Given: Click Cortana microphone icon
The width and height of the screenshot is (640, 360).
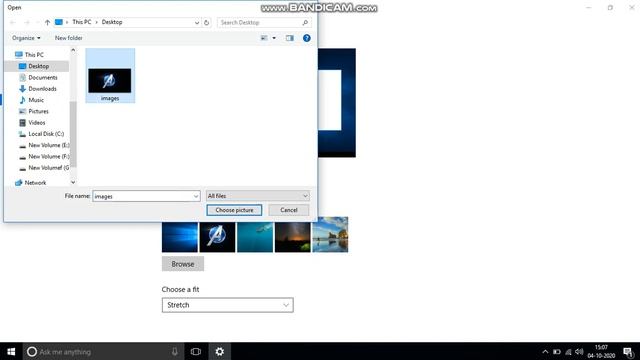Looking at the screenshot, I should 175,351.
